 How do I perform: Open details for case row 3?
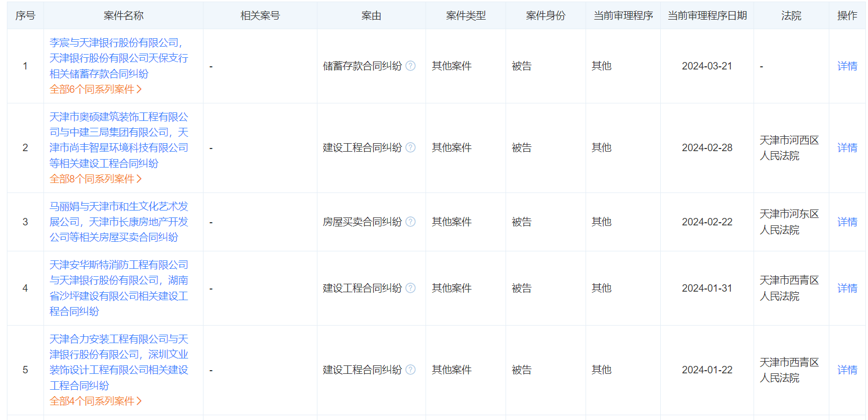[847, 222]
